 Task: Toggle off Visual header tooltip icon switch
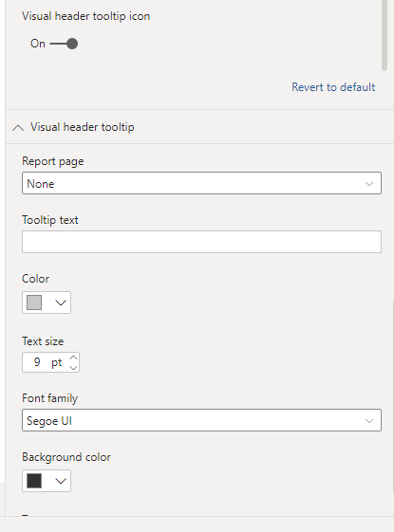pyautogui.click(x=64, y=44)
